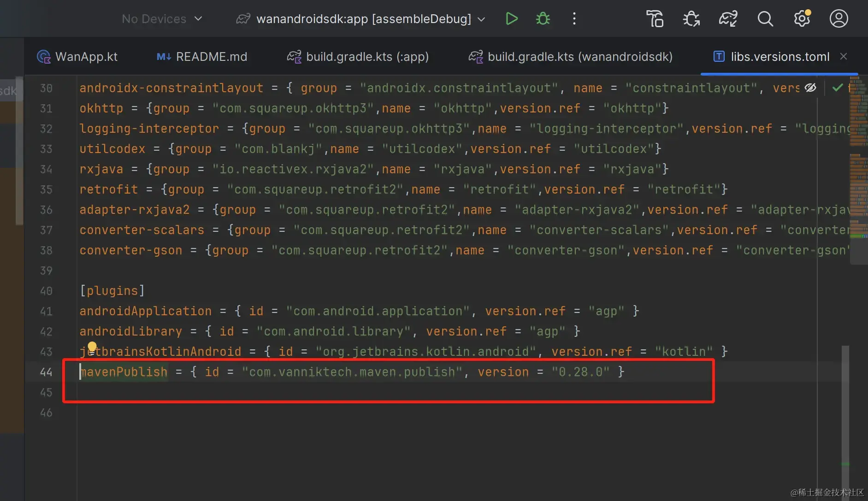
Task: Switch to build.gradle.kts (:app) tab
Action: [358, 57]
